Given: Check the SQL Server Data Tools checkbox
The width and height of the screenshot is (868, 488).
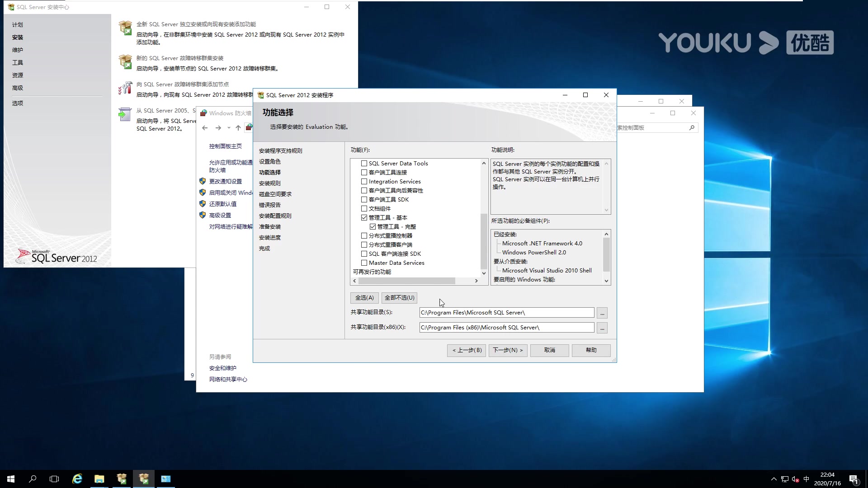Looking at the screenshot, I should tap(364, 164).
